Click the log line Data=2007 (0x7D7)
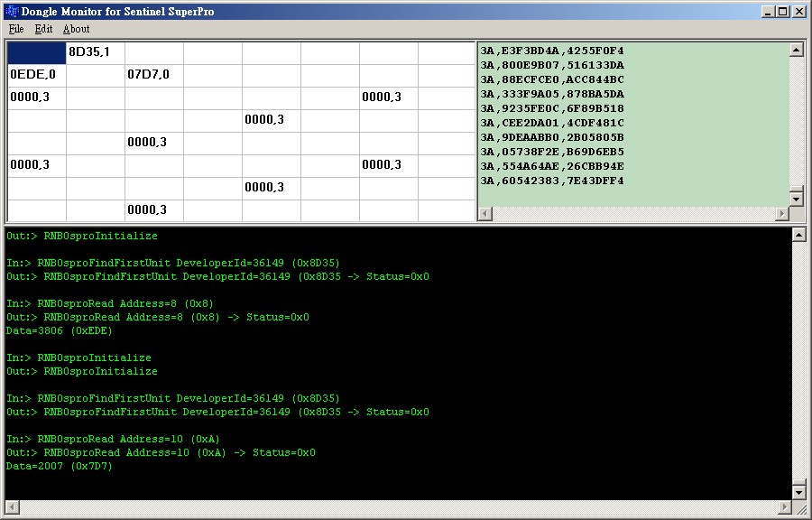 (x=59, y=466)
